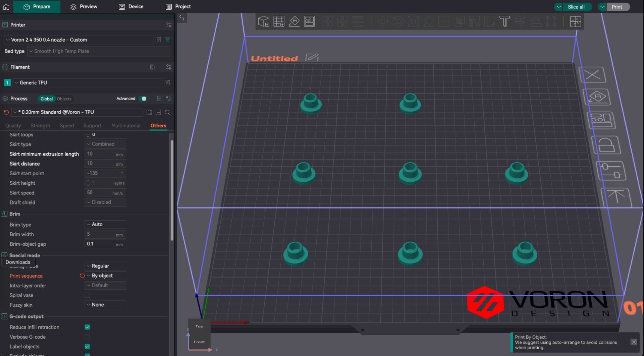The width and height of the screenshot is (644, 356).
Task: Click the arrange all objects toolbar icon
Action: click(309, 21)
